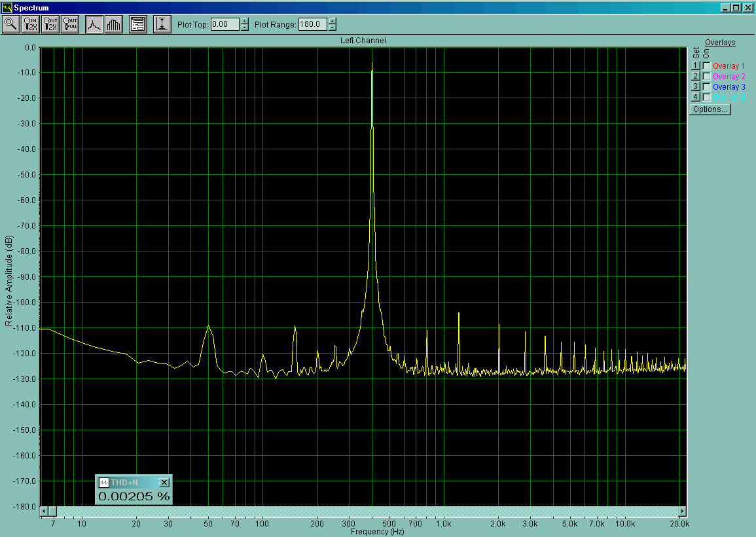This screenshot has width=756, height=537.
Task: Click the Overlays heading
Action: click(x=720, y=43)
